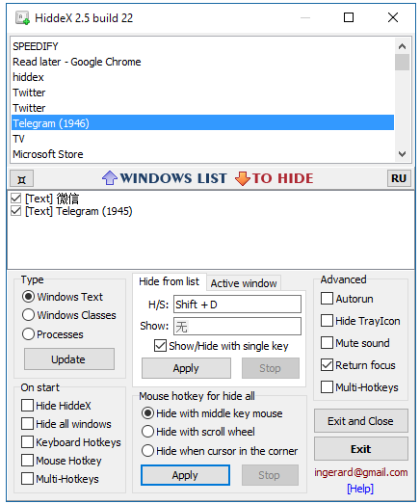
Task: Click the scroll up arrow in windows list
Action: [402, 46]
